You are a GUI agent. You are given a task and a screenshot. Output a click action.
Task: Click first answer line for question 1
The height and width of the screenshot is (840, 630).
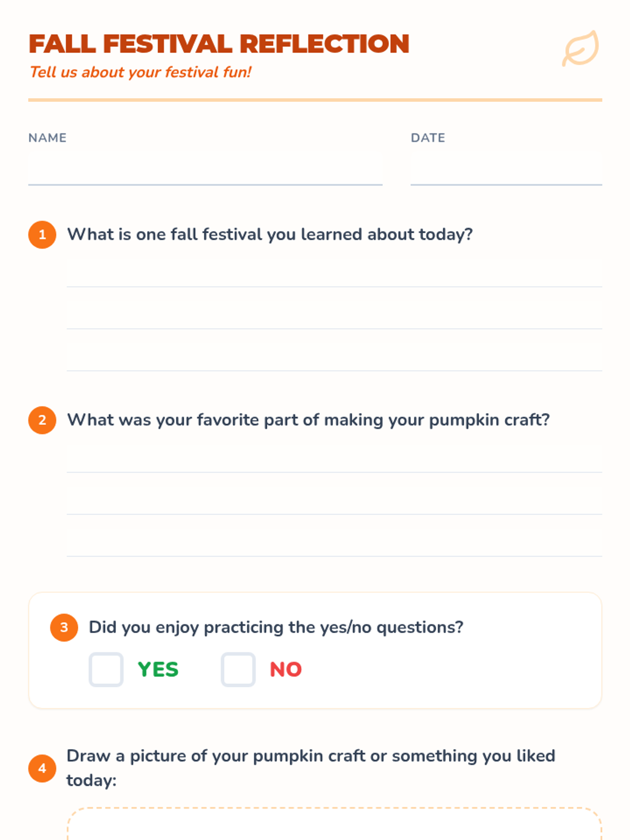(x=334, y=274)
